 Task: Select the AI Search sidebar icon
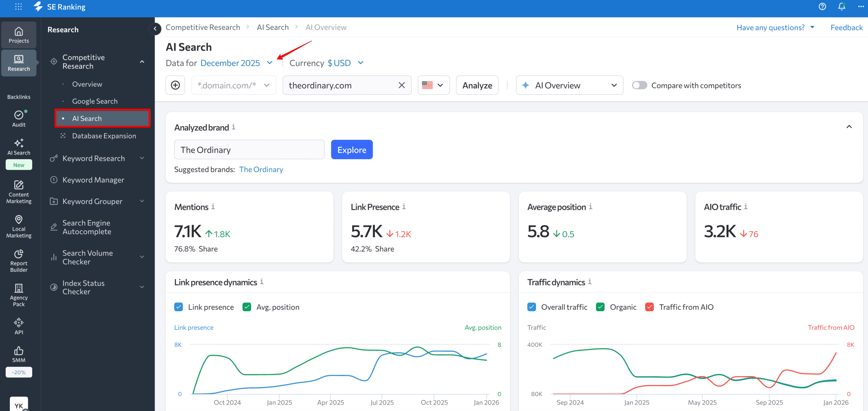pos(19,147)
